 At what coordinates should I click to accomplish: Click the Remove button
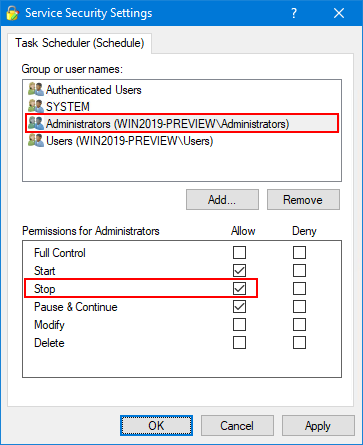point(303,200)
